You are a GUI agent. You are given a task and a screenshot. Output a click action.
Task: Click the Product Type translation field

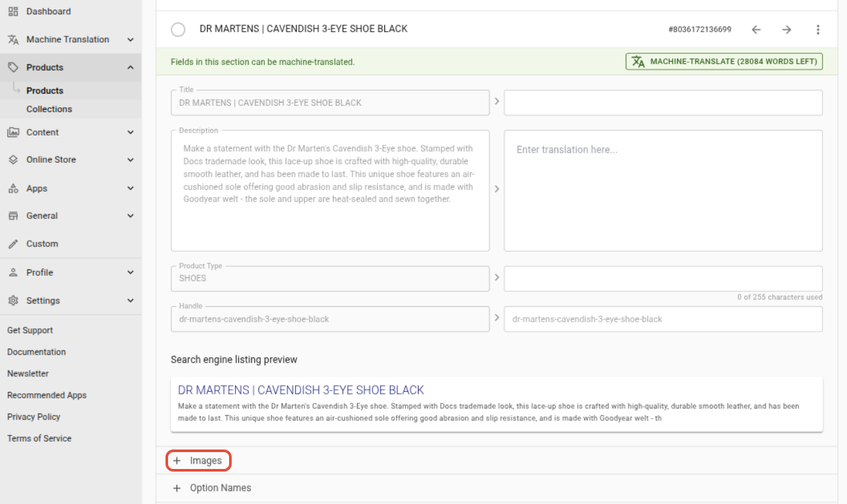coord(663,278)
